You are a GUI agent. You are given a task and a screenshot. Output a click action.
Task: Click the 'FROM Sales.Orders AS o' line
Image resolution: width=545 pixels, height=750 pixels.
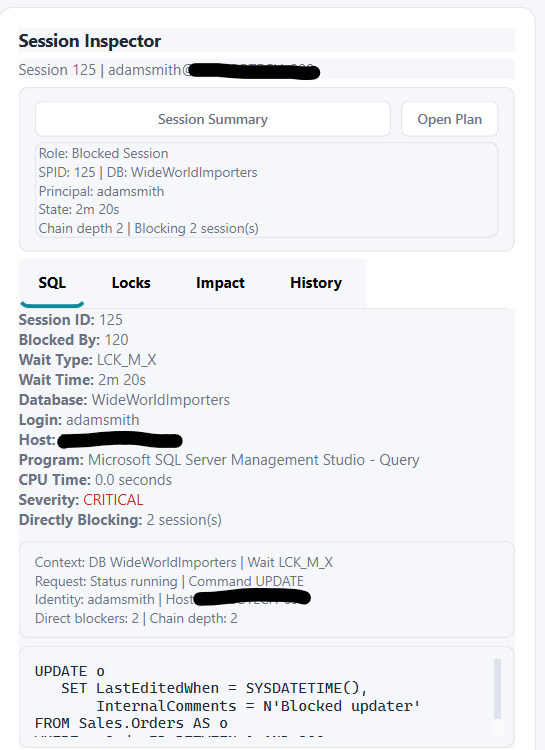click(131, 723)
